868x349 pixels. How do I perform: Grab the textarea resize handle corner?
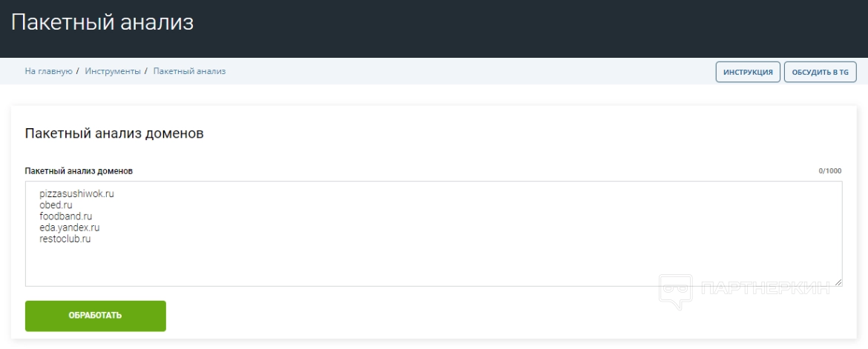(838, 282)
